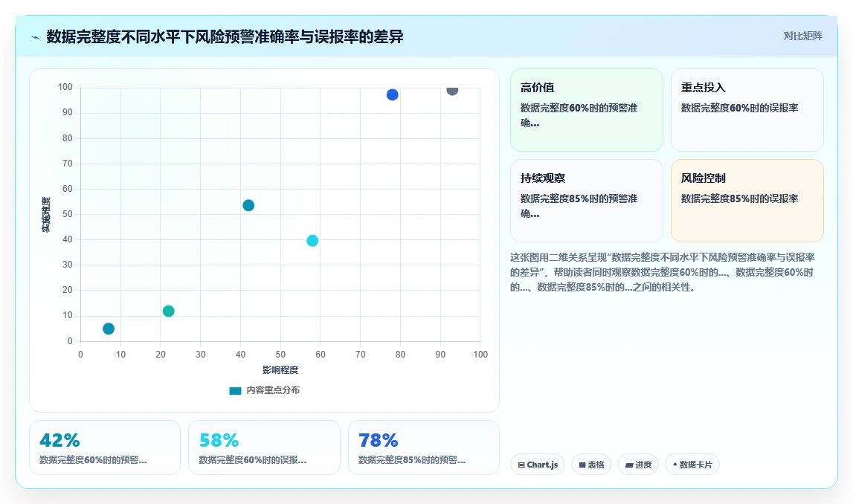Select the blue data point near 78

click(x=392, y=94)
